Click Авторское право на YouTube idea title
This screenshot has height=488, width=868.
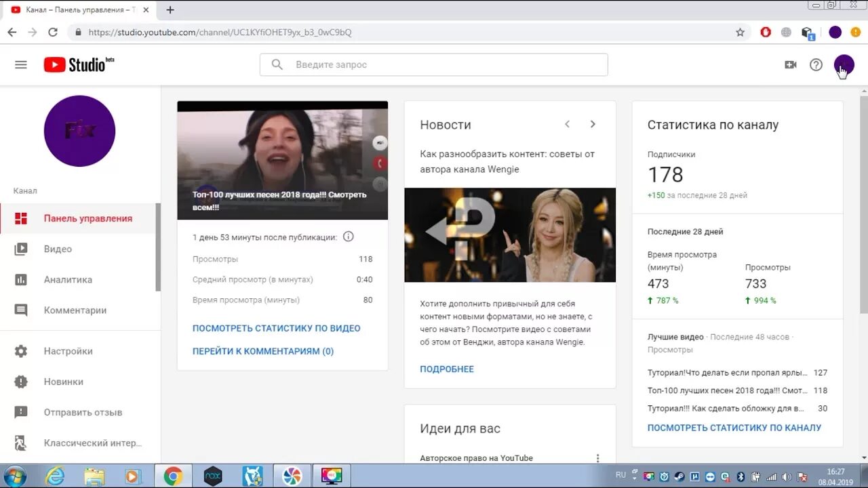tap(476, 458)
